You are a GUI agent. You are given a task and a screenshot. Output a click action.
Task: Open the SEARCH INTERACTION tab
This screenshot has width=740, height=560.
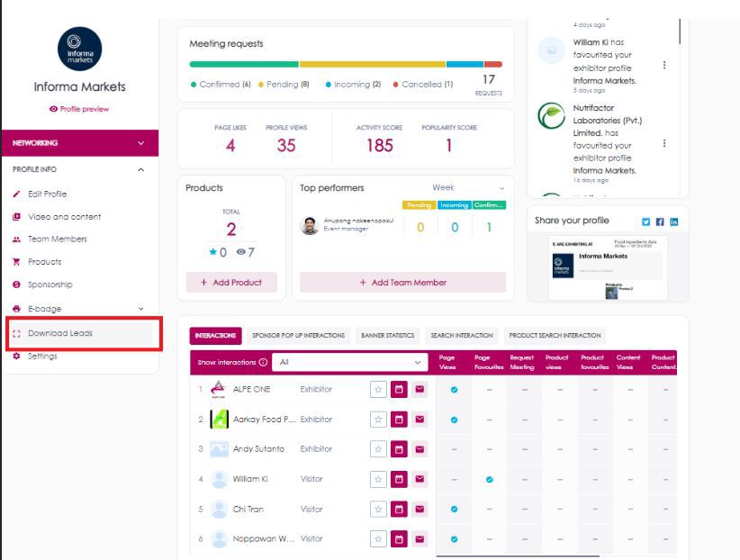(462, 336)
